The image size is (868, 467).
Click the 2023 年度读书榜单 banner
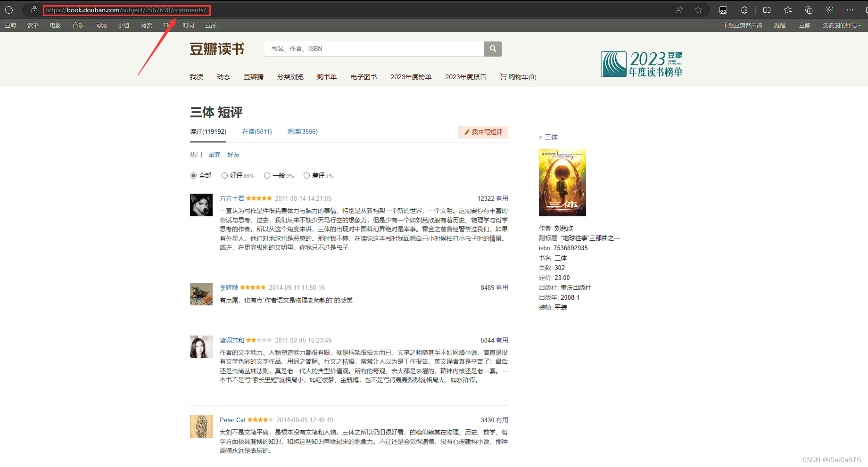(642, 64)
